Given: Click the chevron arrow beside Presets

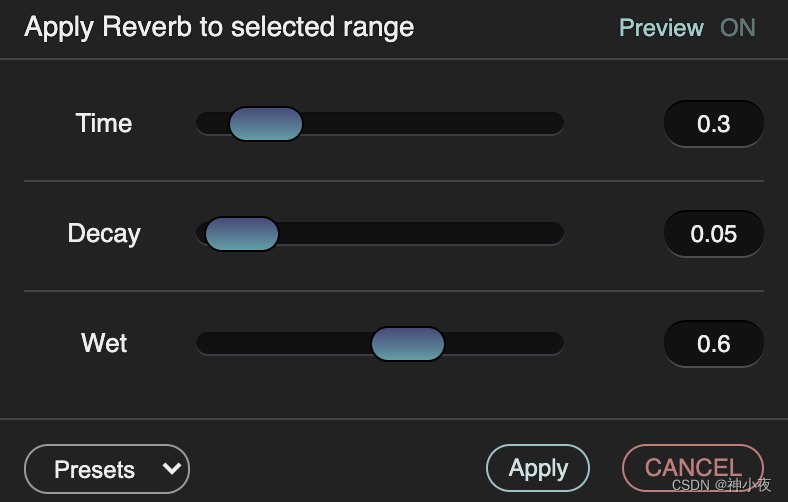Looking at the screenshot, I should [x=171, y=468].
